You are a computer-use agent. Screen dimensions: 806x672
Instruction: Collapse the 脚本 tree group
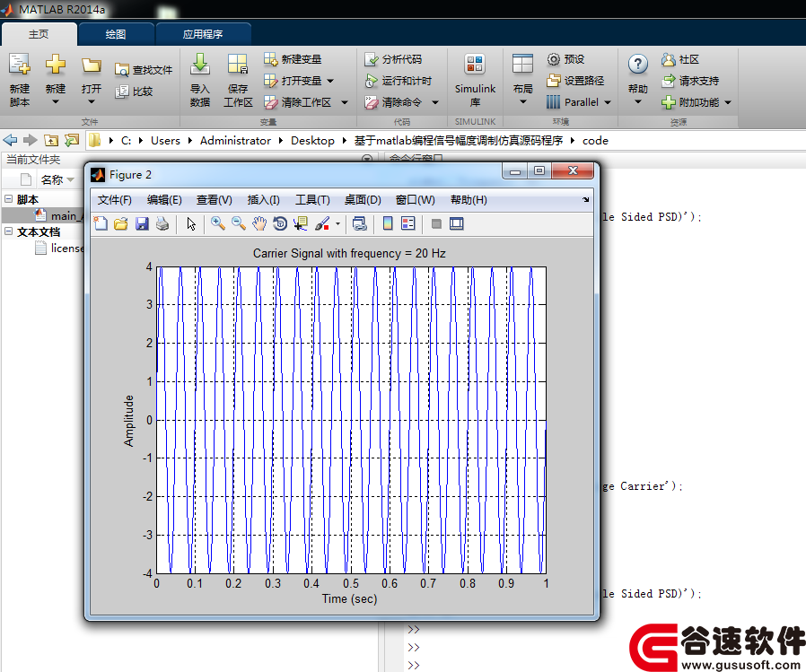tap(9, 198)
